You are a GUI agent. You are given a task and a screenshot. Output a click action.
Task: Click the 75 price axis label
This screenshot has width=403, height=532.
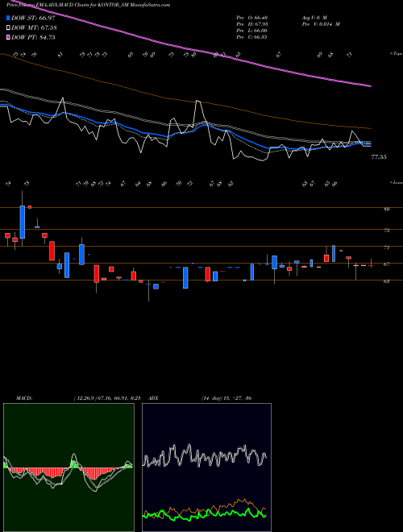click(x=386, y=231)
